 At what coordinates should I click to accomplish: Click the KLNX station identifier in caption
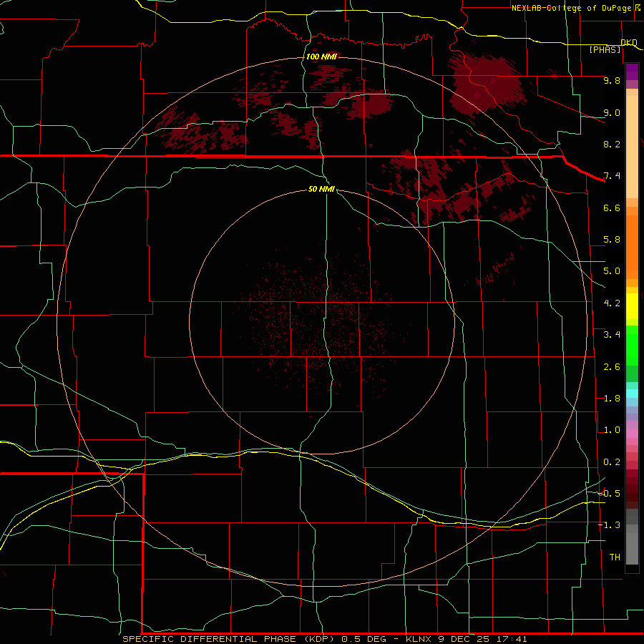[x=419, y=639]
